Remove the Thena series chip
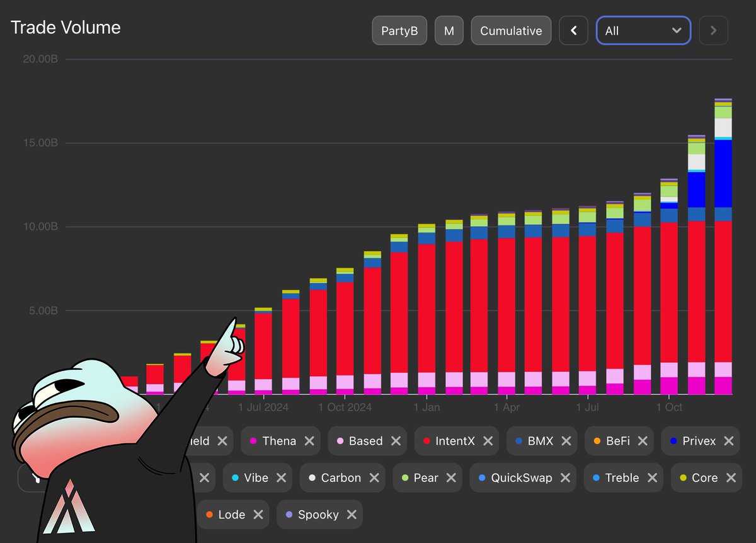 309,441
